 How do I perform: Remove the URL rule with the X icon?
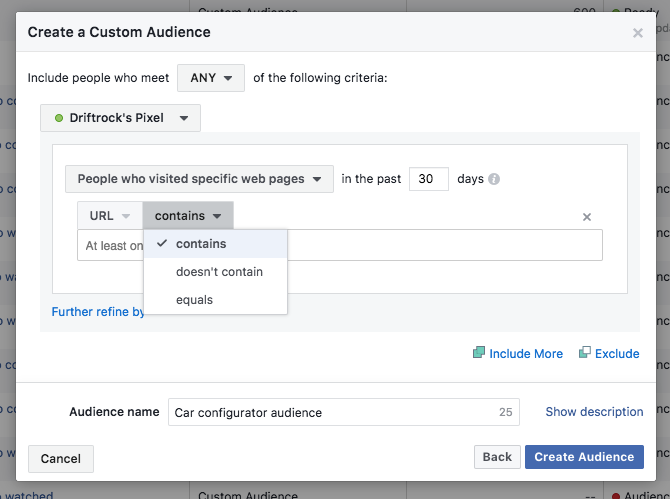(x=587, y=217)
